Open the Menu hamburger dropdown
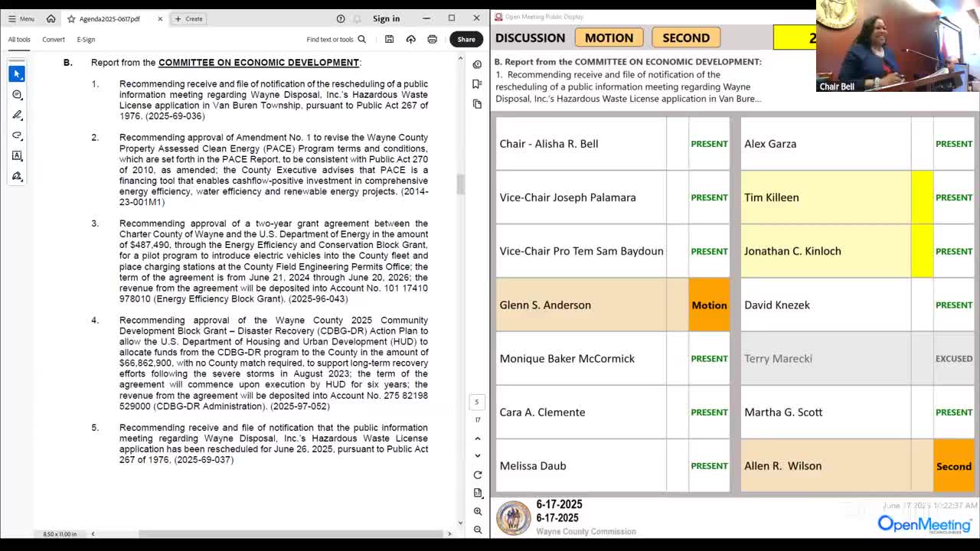 [x=21, y=18]
